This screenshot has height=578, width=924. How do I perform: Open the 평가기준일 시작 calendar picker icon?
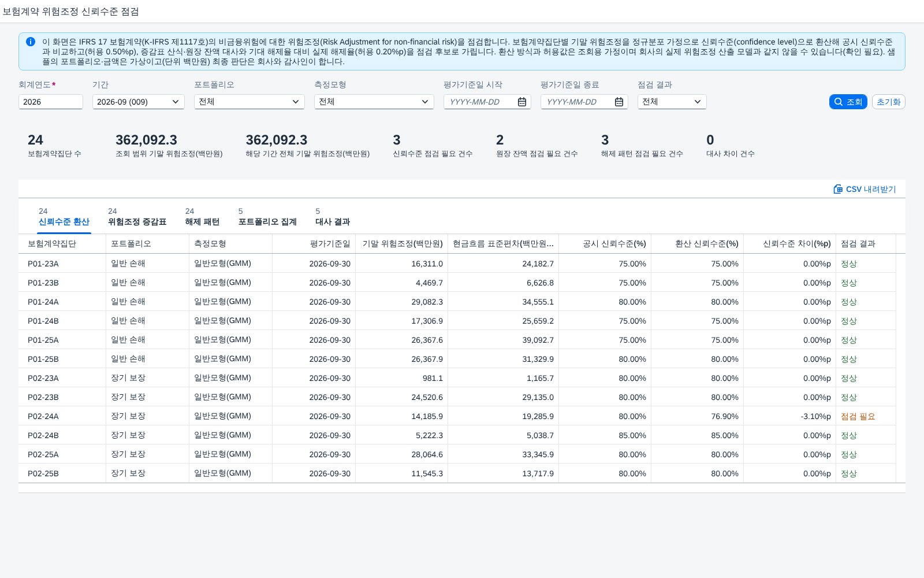point(522,102)
